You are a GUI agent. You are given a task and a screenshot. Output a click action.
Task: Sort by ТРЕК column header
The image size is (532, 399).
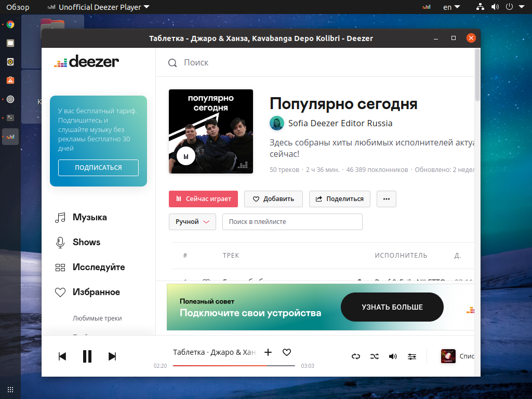[x=231, y=256]
